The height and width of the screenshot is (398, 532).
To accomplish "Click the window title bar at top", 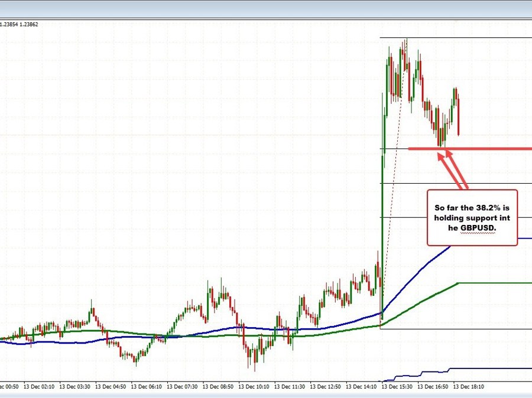I will click(x=266, y=8).
